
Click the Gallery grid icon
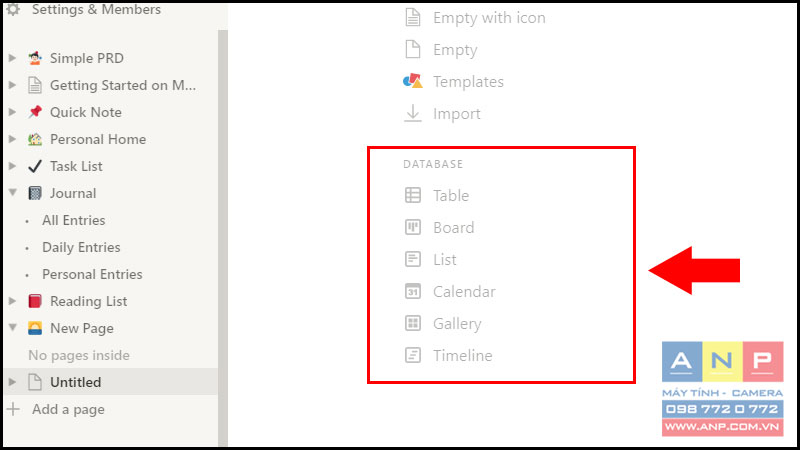click(x=413, y=323)
